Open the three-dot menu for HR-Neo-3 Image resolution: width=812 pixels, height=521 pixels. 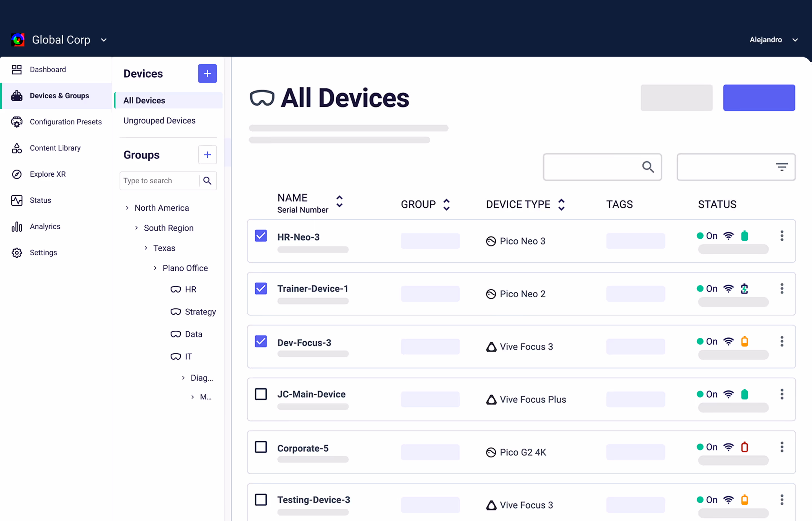[x=782, y=236]
